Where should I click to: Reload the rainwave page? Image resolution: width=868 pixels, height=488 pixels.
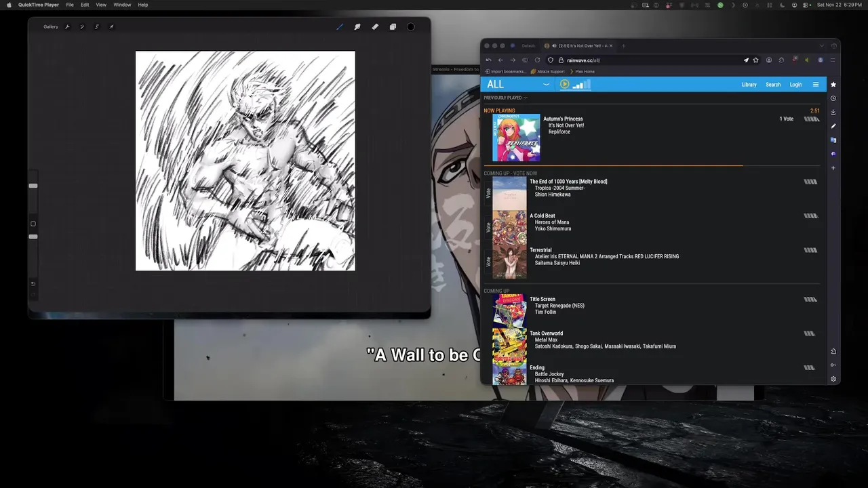[537, 60]
